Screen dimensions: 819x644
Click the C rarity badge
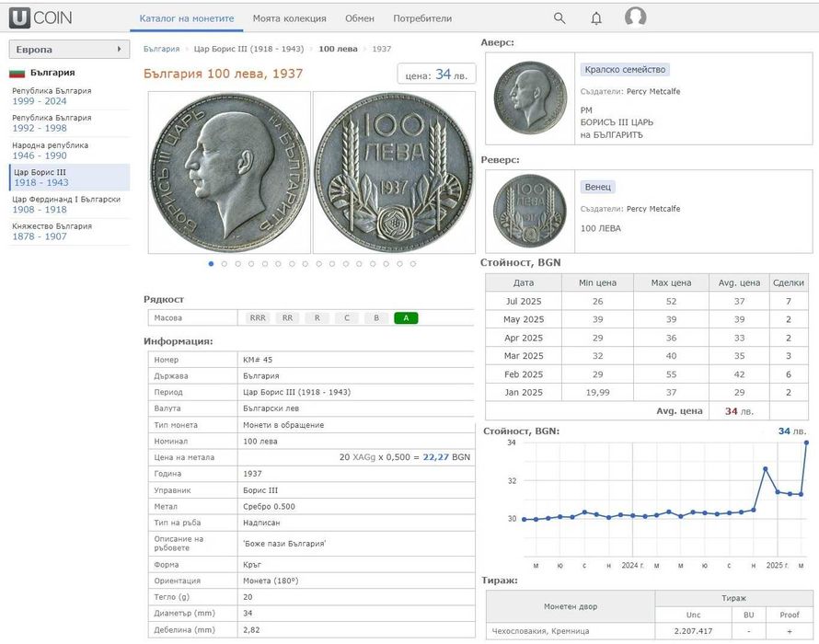(x=347, y=317)
